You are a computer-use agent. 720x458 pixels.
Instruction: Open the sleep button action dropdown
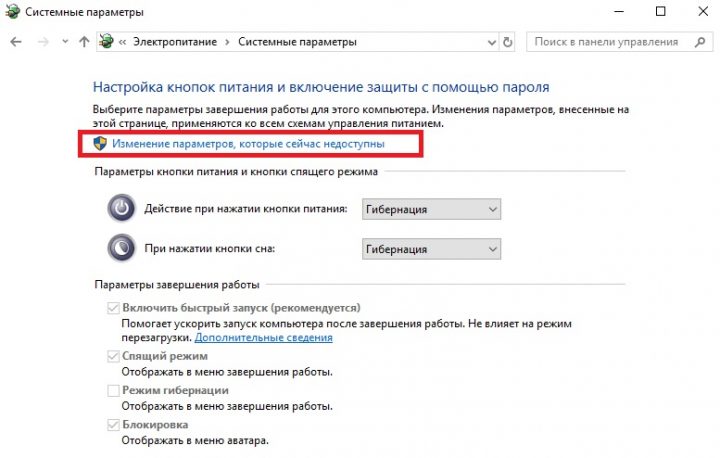tap(429, 248)
